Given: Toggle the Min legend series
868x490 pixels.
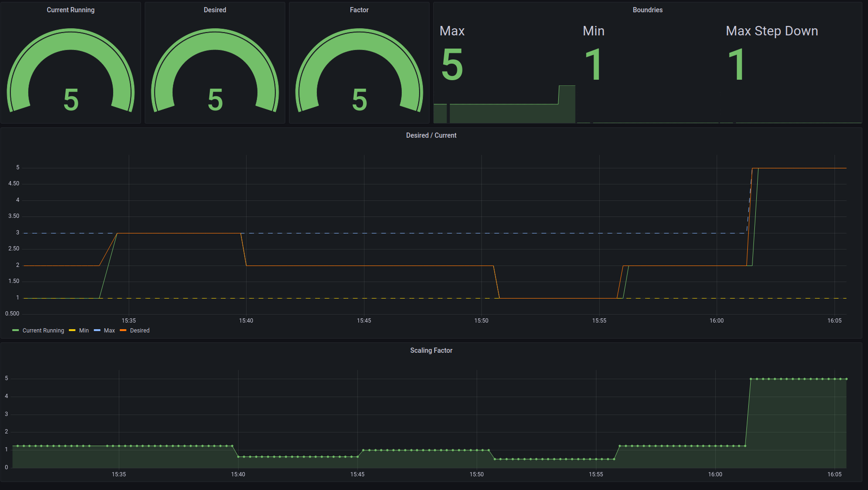Looking at the screenshot, I should [x=84, y=331].
